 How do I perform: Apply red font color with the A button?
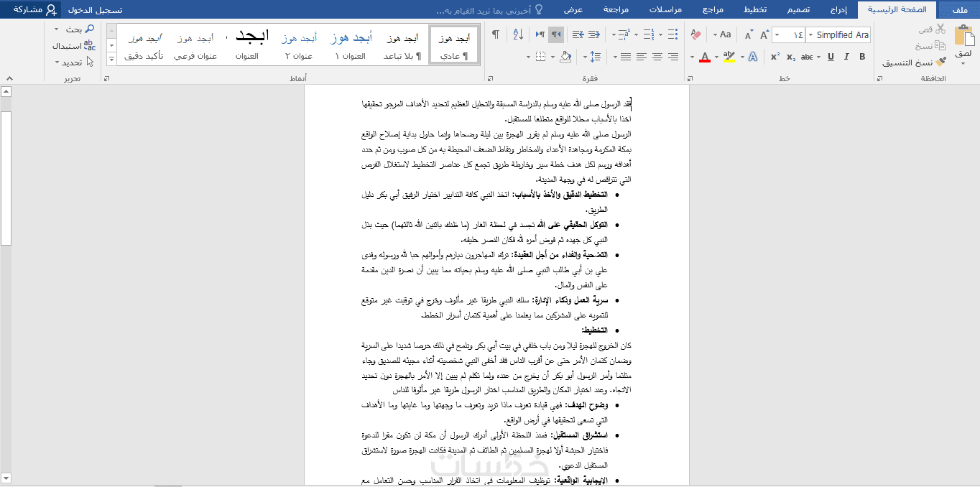point(705,57)
